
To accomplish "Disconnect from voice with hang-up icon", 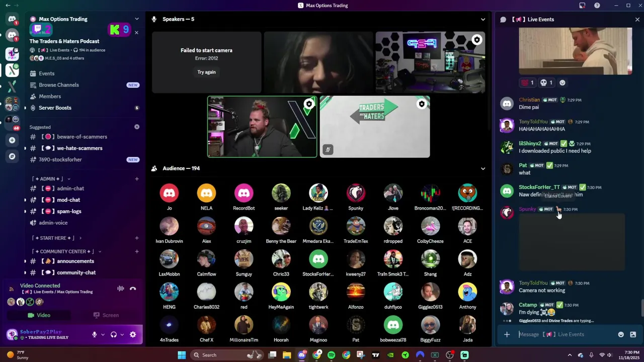I will pos(133,289).
